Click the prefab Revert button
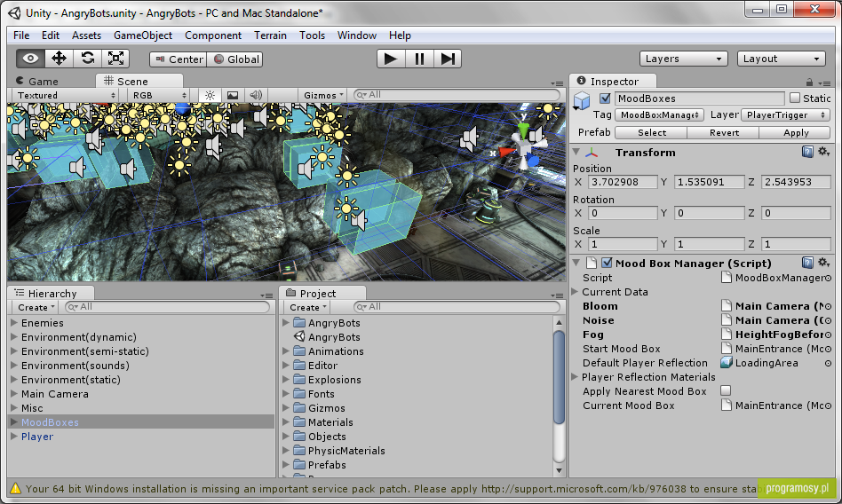The height and width of the screenshot is (504, 842). [x=723, y=132]
